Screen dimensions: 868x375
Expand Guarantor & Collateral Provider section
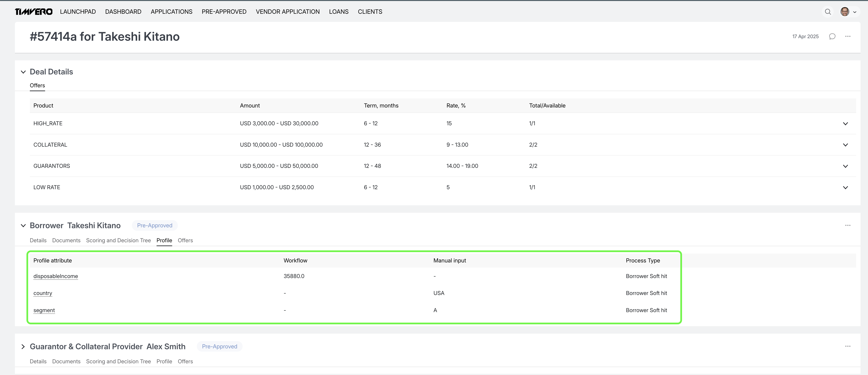click(x=23, y=346)
